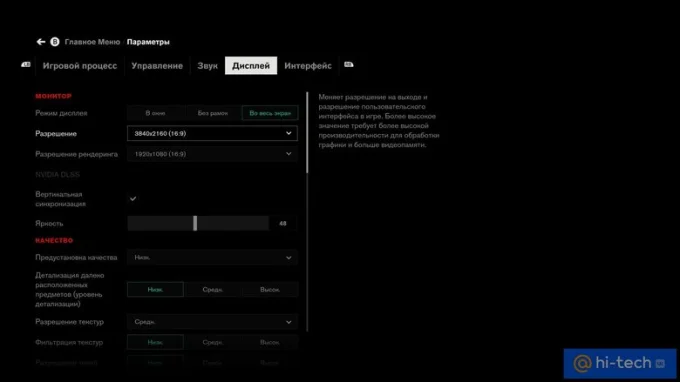Click the resolution description text

[379, 121]
